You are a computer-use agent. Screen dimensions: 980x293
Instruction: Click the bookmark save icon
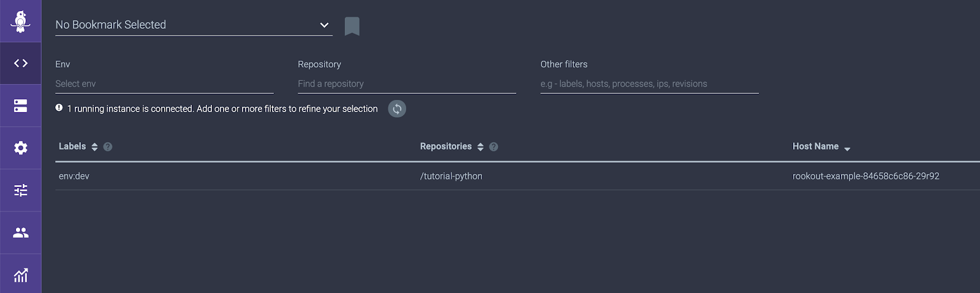(x=352, y=26)
